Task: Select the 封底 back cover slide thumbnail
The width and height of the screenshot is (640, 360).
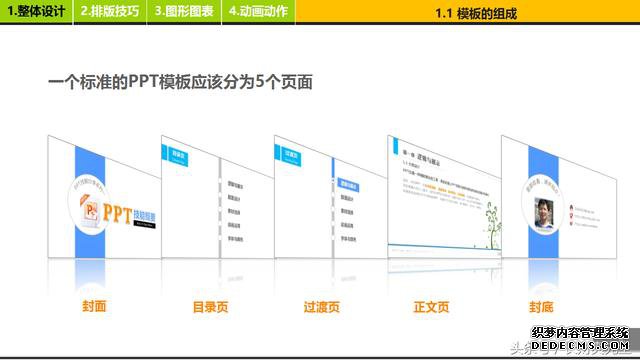Action: pyautogui.click(x=559, y=198)
